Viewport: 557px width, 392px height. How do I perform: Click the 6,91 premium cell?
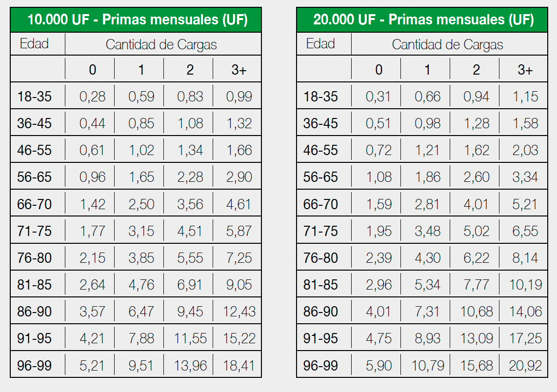190,285
